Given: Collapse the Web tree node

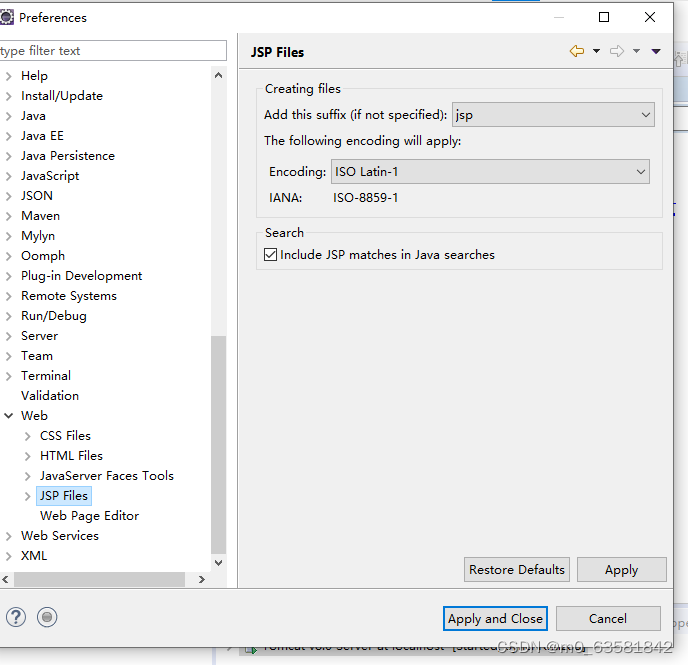Looking at the screenshot, I should tap(8, 415).
